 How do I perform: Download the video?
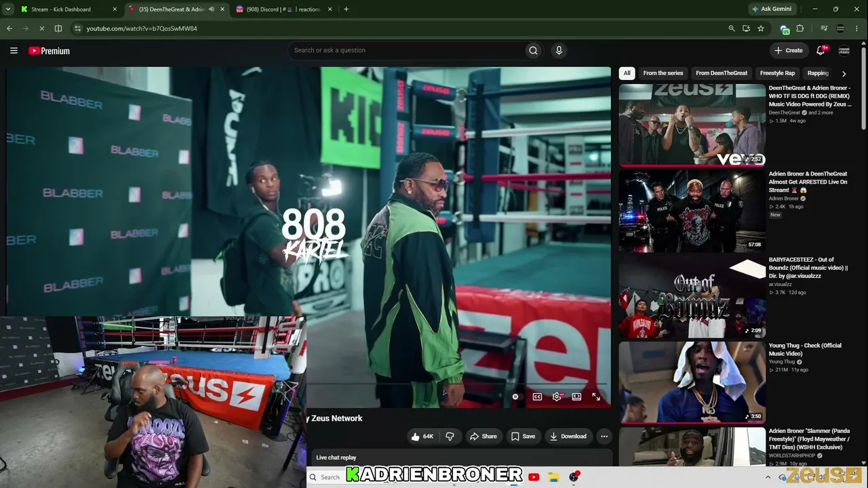click(x=568, y=436)
